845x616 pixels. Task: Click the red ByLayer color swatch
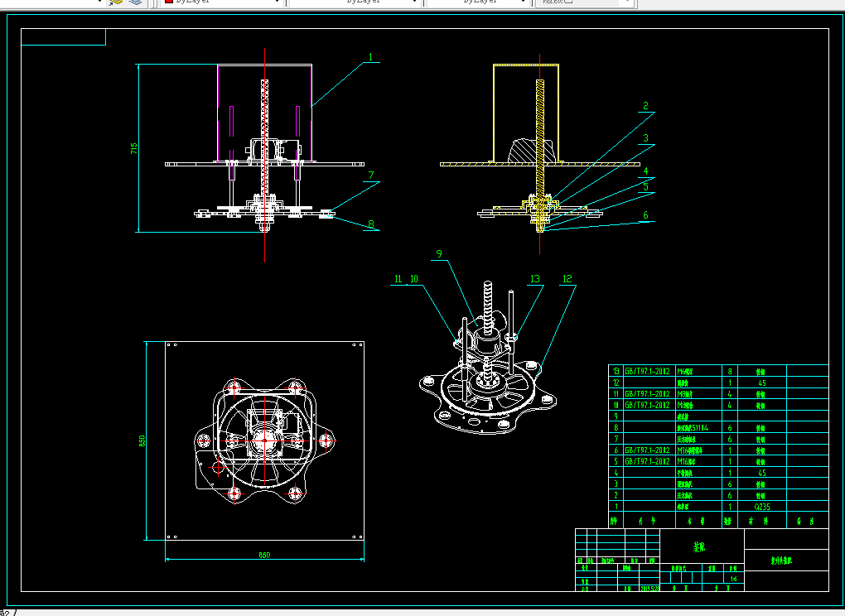[x=169, y=2]
